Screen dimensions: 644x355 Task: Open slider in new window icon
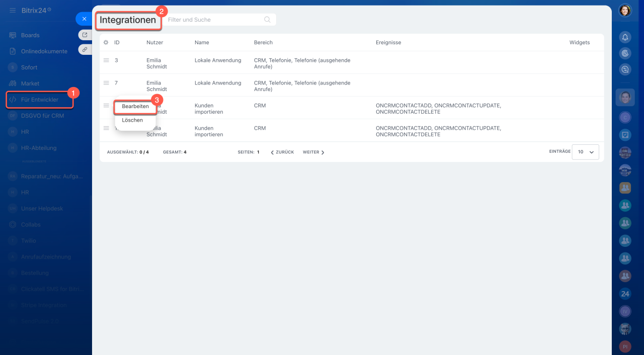pyautogui.click(x=85, y=35)
